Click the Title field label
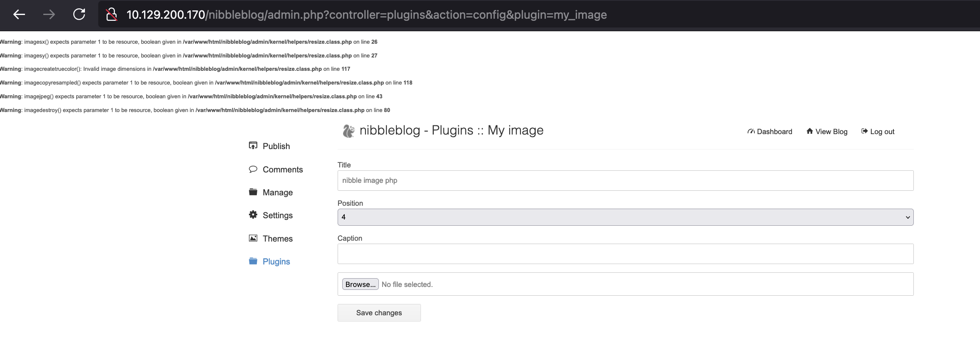 [x=344, y=165]
